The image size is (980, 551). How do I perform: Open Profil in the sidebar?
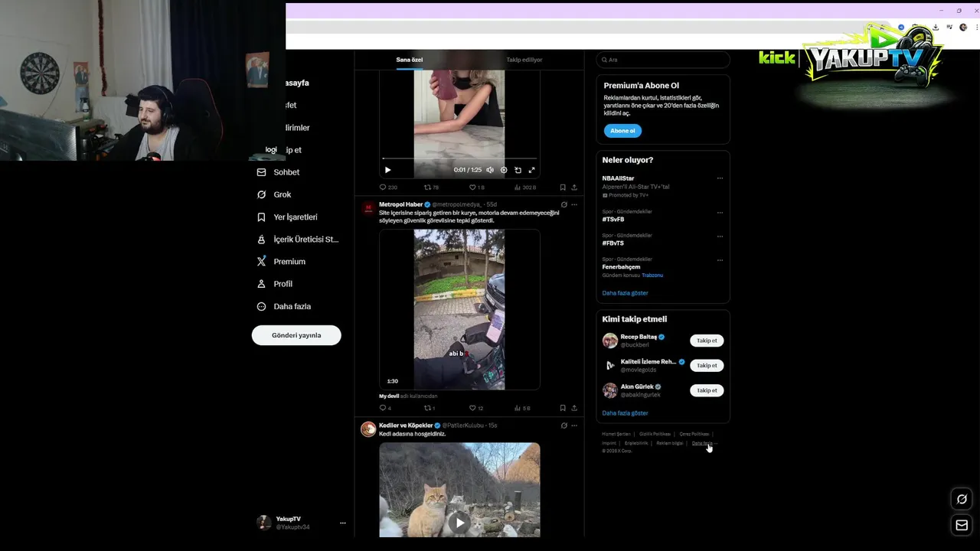pyautogui.click(x=275, y=284)
